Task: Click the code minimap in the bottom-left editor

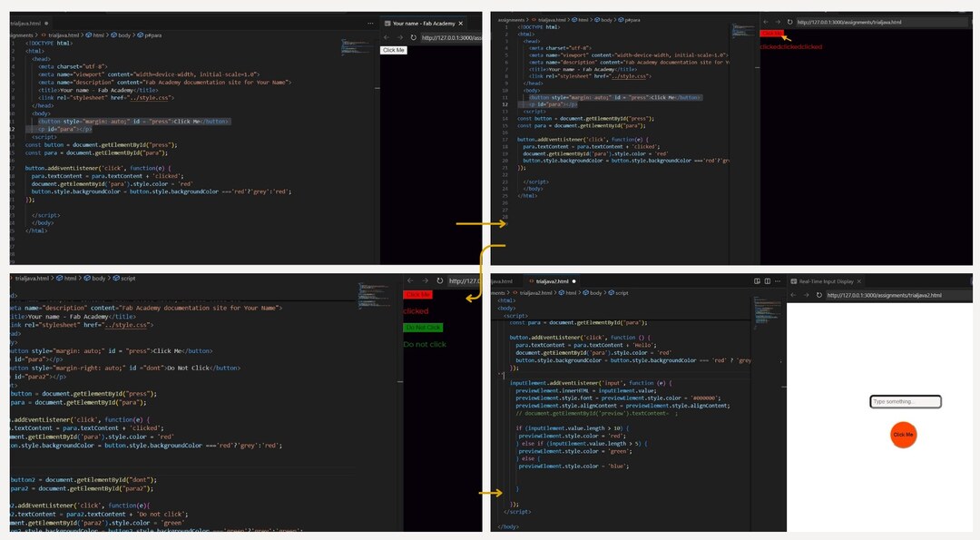Action: tap(374, 295)
